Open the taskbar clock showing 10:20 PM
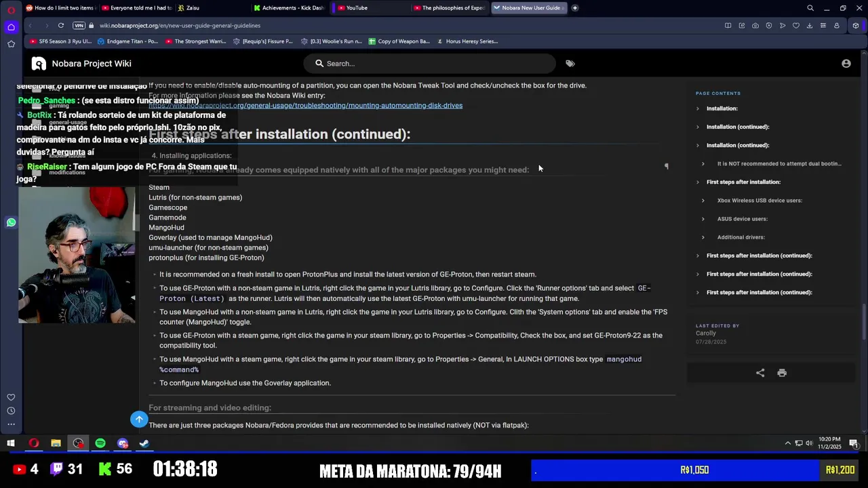 click(x=830, y=443)
